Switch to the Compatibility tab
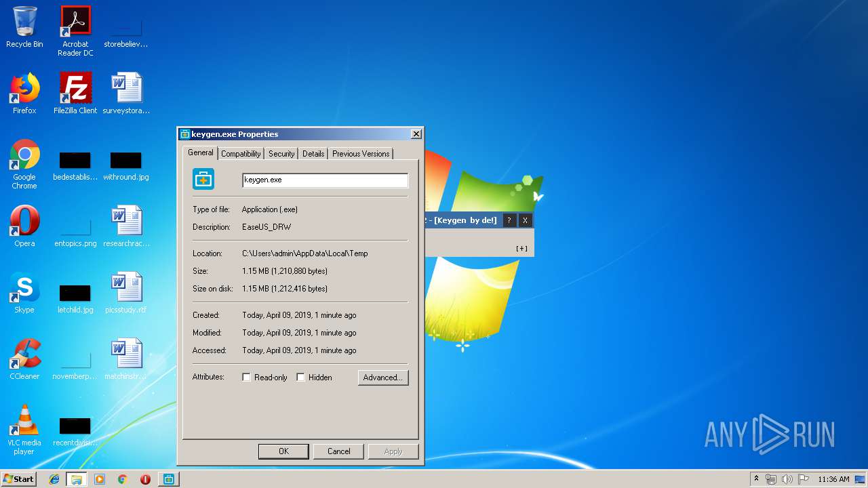Image resolution: width=868 pixels, height=488 pixels. [241, 154]
